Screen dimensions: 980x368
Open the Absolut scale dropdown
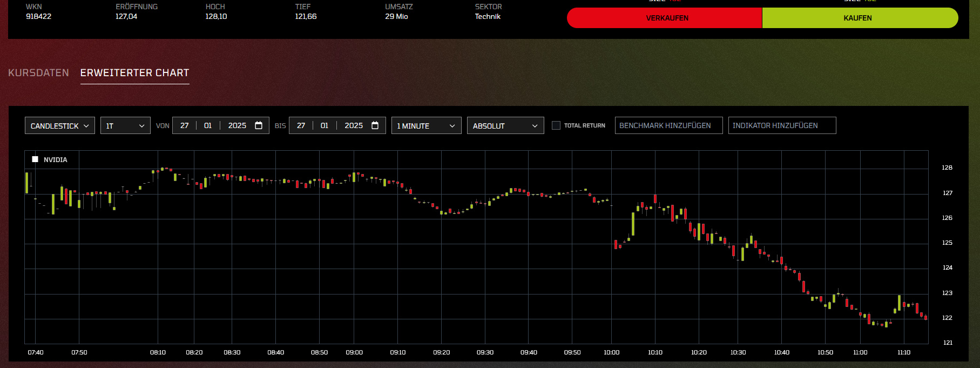(505, 126)
